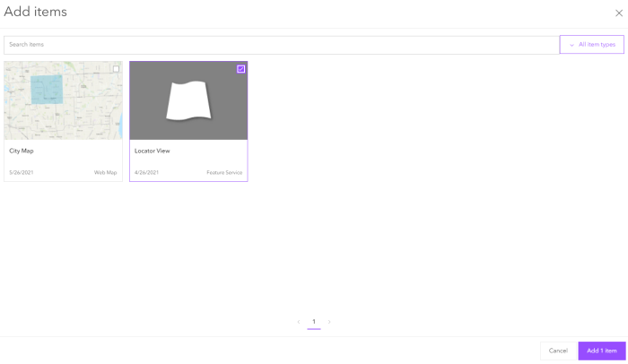This screenshot has width=628, height=364.
Task: Click the blue extent box in City Map
Action: pyautogui.click(x=47, y=90)
